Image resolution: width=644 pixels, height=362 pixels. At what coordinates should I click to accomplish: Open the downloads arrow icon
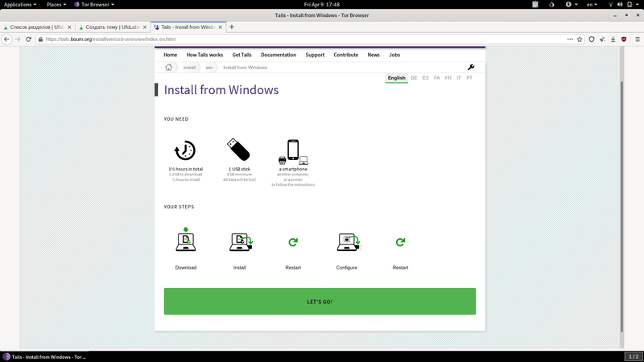pyautogui.click(x=613, y=39)
